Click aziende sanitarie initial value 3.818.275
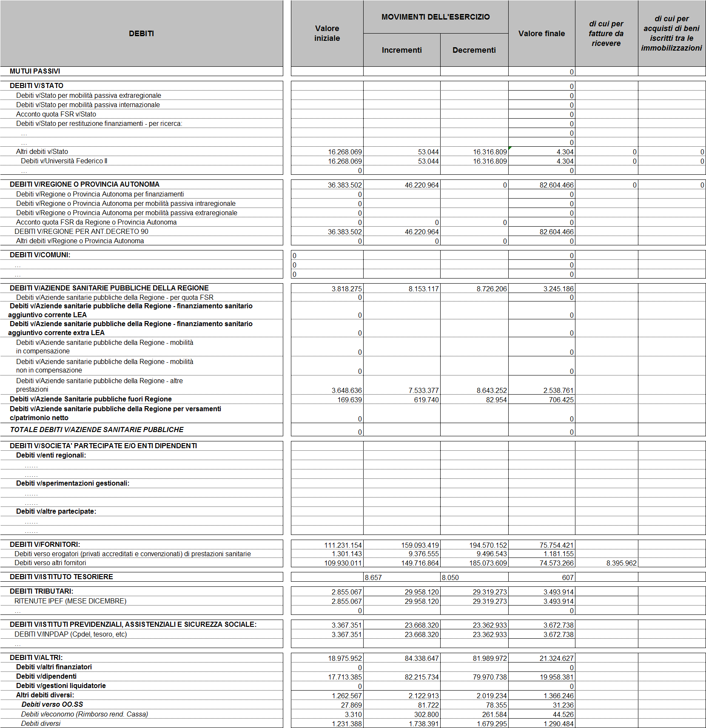 point(347,289)
